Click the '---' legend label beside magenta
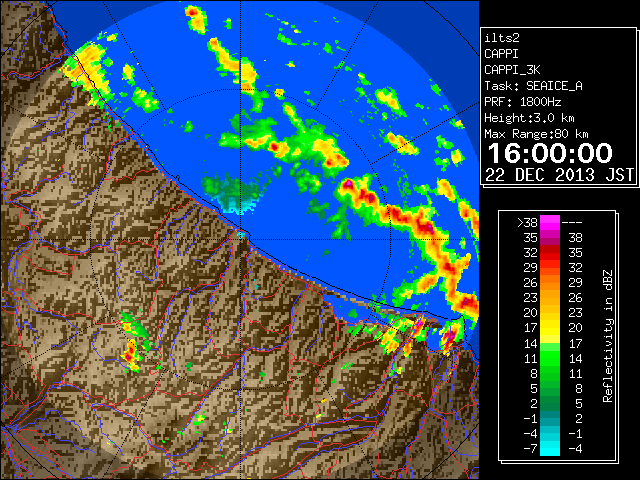 tap(572, 223)
